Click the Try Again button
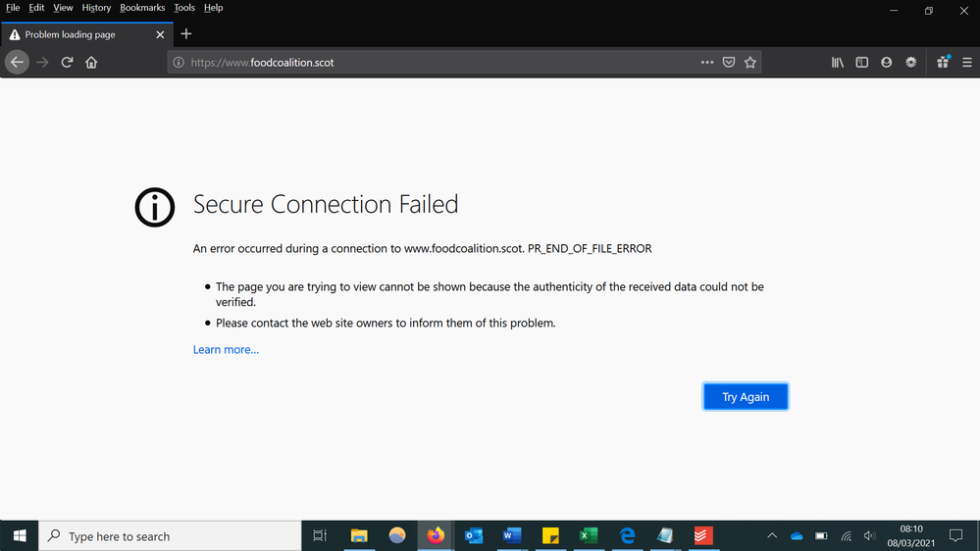Viewport: 980px width, 551px height. point(746,397)
